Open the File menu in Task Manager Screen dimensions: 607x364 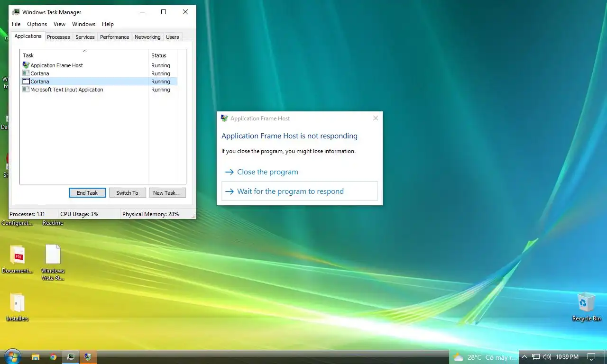(16, 24)
